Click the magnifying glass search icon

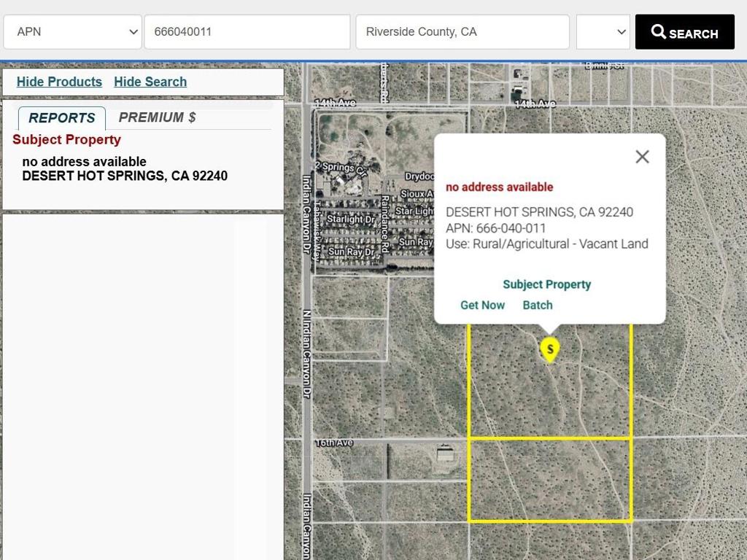point(659,32)
